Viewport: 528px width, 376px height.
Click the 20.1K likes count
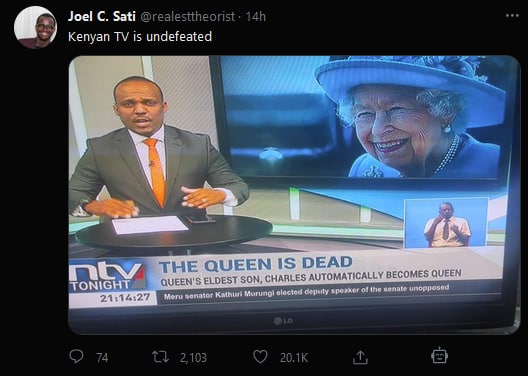coord(294,357)
